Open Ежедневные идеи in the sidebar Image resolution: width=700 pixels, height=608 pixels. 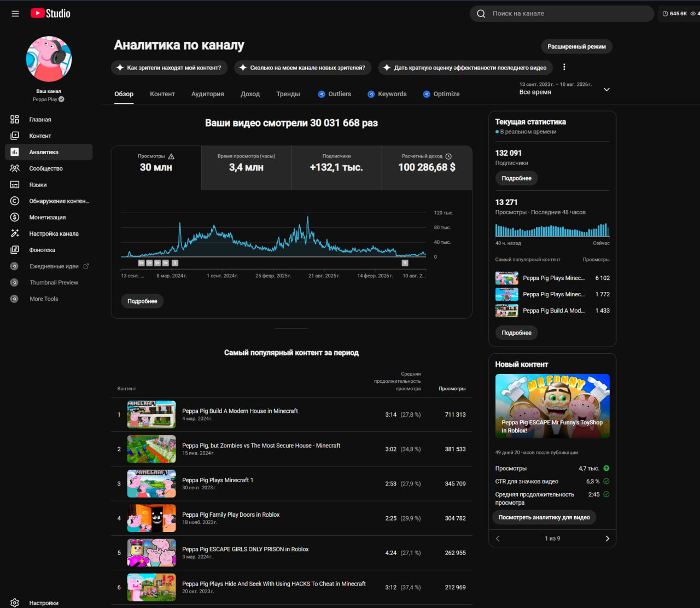coord(49,266)
